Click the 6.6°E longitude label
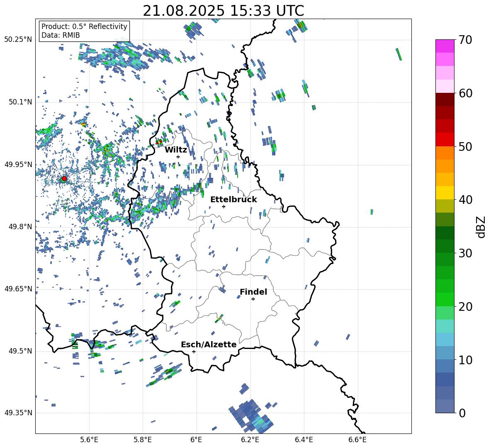The width and height of the screenshot is (491, 448). (x=357, y=440)
